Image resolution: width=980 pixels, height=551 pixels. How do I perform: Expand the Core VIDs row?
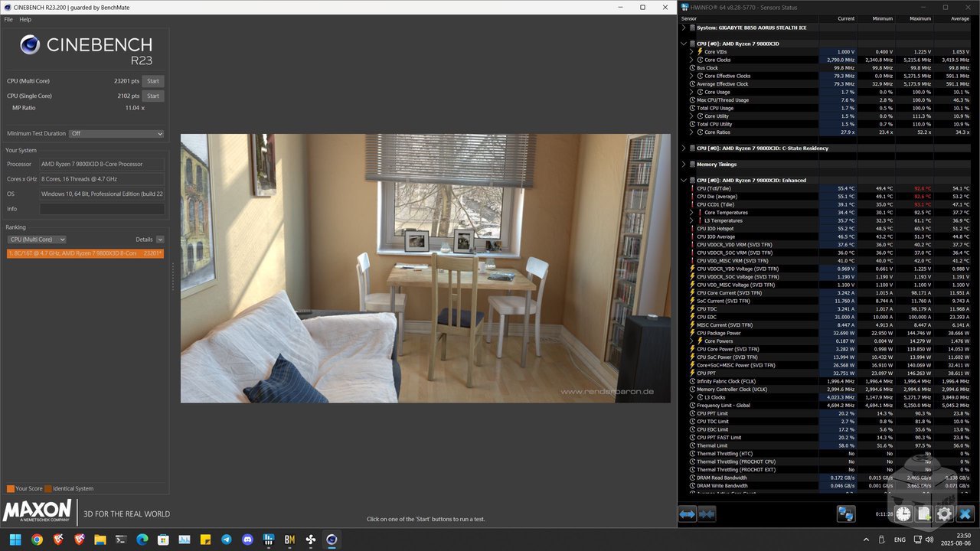pyautogui.click(x=691, y=52)
